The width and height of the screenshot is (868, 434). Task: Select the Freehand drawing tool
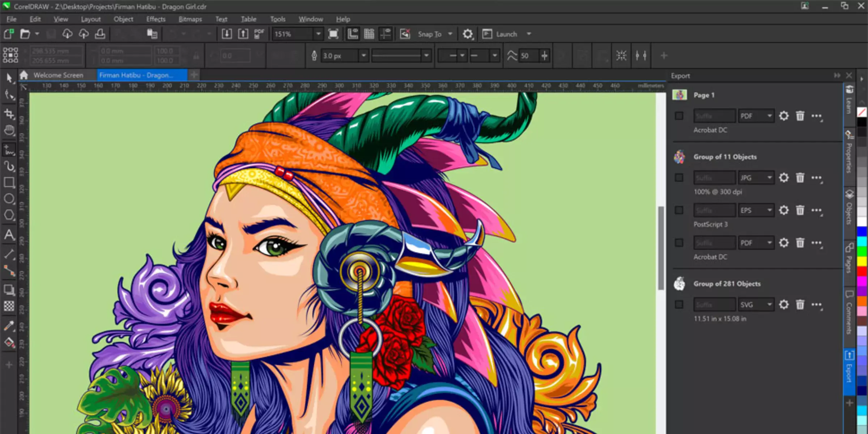(x=9, y=149)
